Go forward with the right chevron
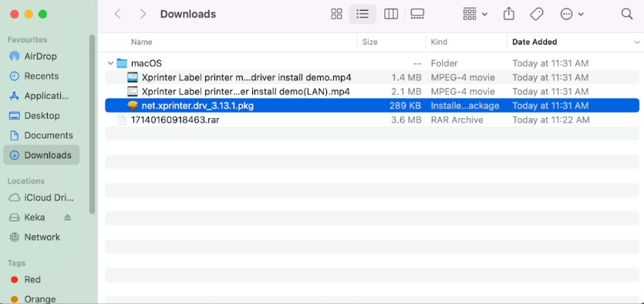This screenshot has height=304, width=644. click(143, 14)
